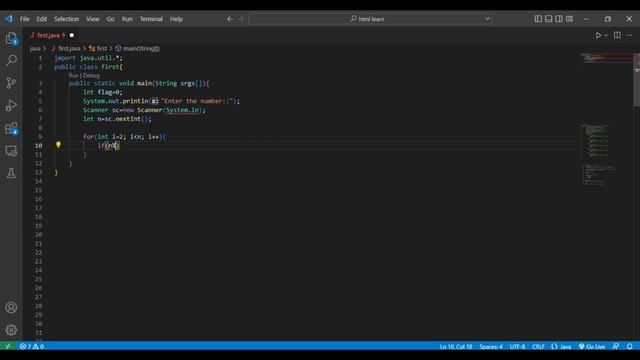Select the first.java editor tab
The width and height of the screenshot is (640, 360).
[51, 36]
